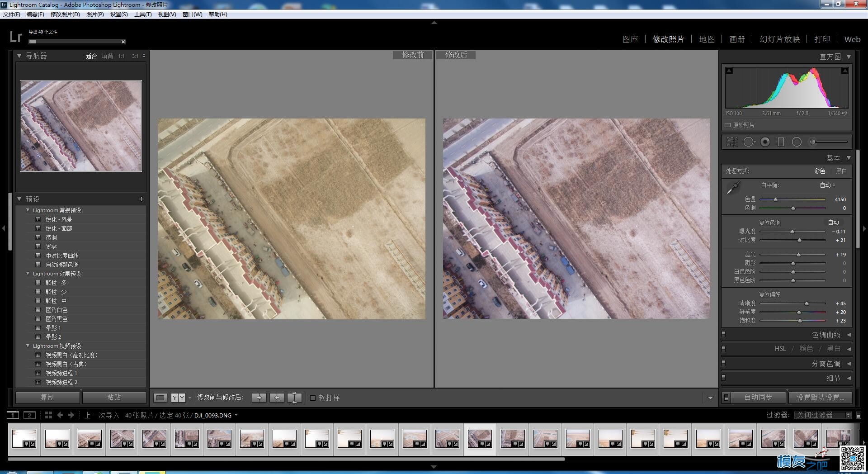Viewport: 868px width, 474px height.
Task: Toggle the filmstrip filter switch
Action: point(859,415)
